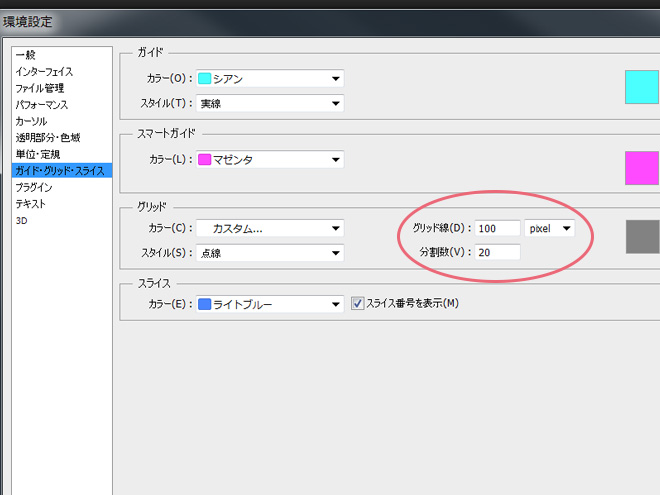Toggle スライス番号を表示 checkbox
The image size is (660, 495).
(x=359, y=304)
